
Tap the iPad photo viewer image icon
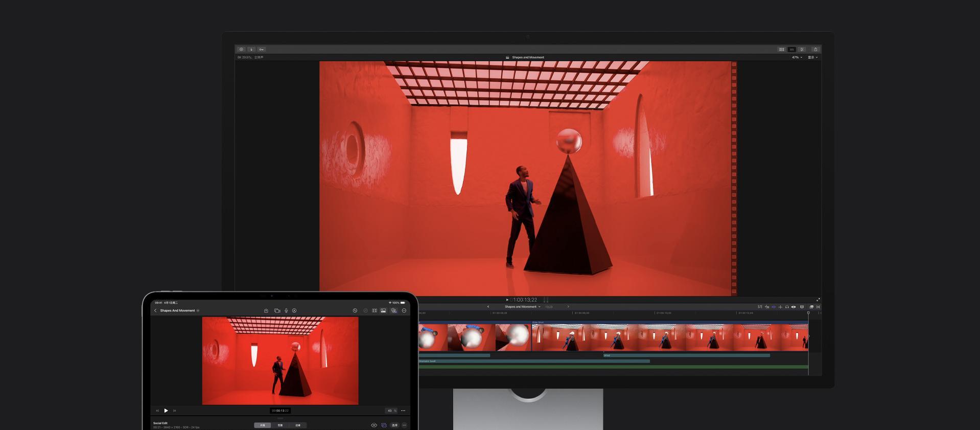[383, 310]
